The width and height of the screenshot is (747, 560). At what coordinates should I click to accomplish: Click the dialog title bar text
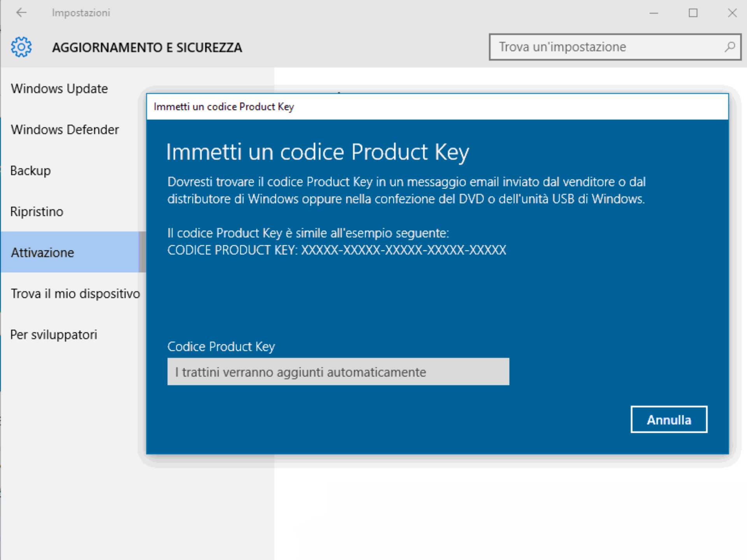[x=224, y=107]
